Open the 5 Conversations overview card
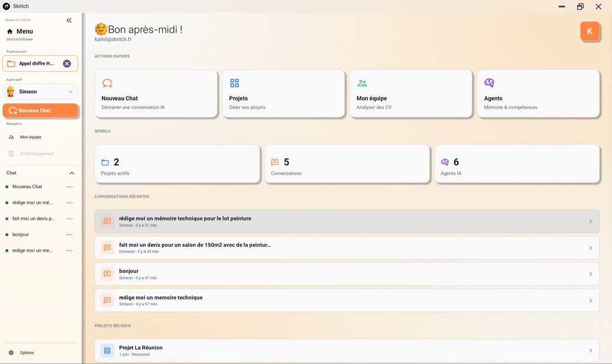 pyautogui.click(x=347, y=164)
